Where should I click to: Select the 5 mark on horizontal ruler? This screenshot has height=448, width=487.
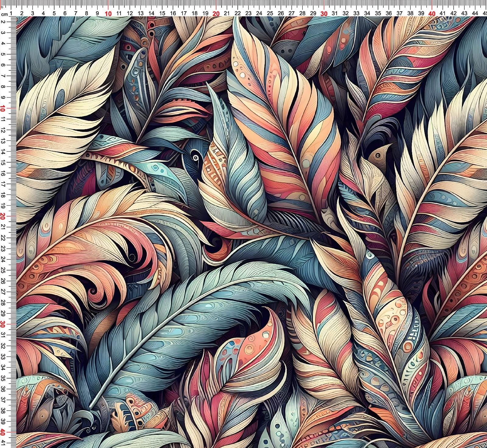pos(54,13)
